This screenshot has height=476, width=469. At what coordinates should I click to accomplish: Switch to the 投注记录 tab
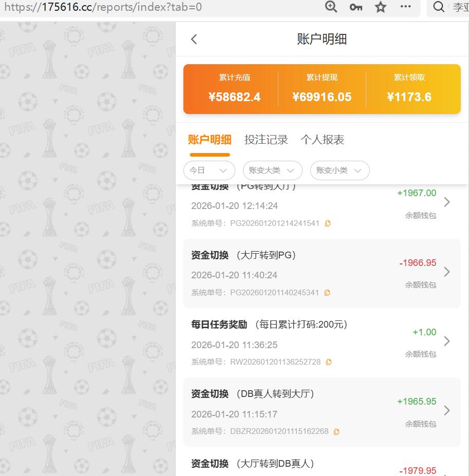(266, 139)
